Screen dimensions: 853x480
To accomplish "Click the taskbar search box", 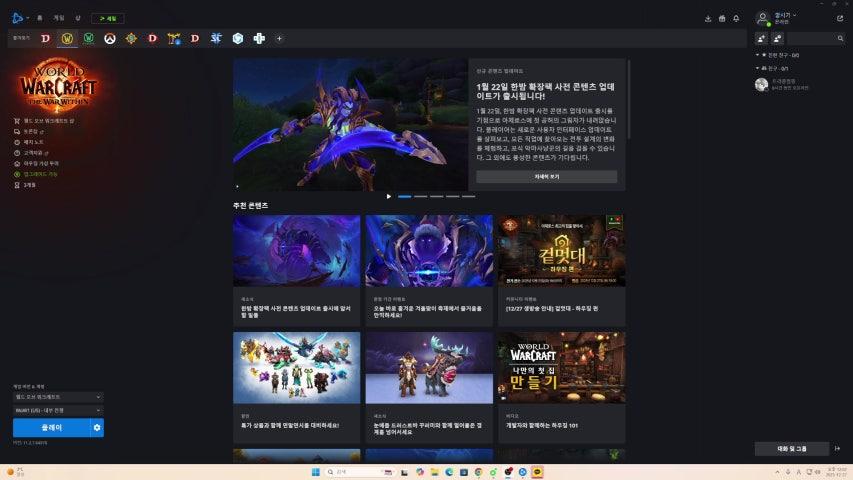I will tap(360, 472).
